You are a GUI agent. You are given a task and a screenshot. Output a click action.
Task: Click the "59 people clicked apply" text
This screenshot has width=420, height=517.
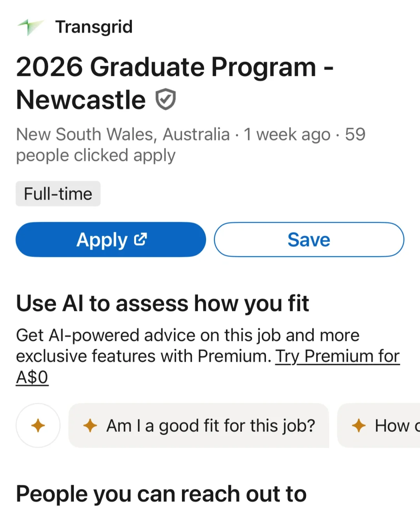click(95, 156)
